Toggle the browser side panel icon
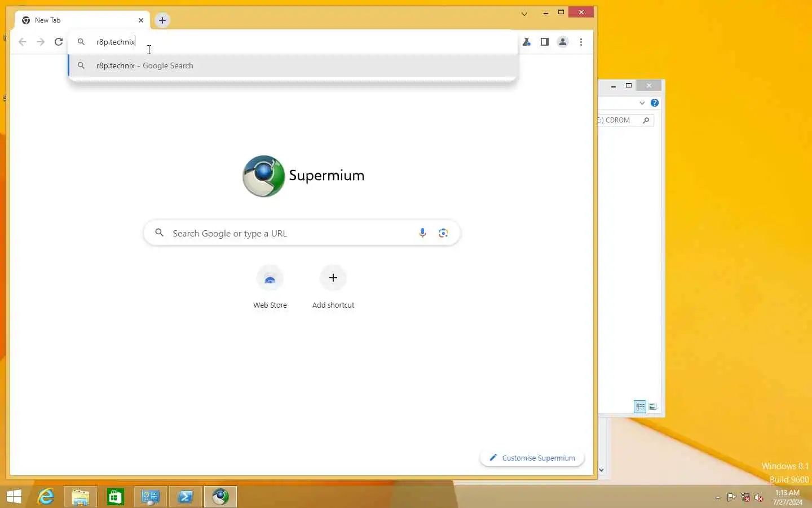Viewport: 812px width, 508px height. pos(545,42)
